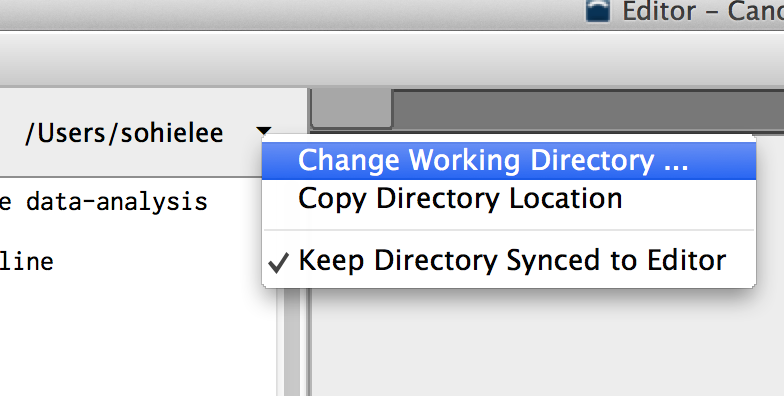784x396 pixels.
Task: Click the Canopy Editor icon in title bar
Action: pos(598,10)
